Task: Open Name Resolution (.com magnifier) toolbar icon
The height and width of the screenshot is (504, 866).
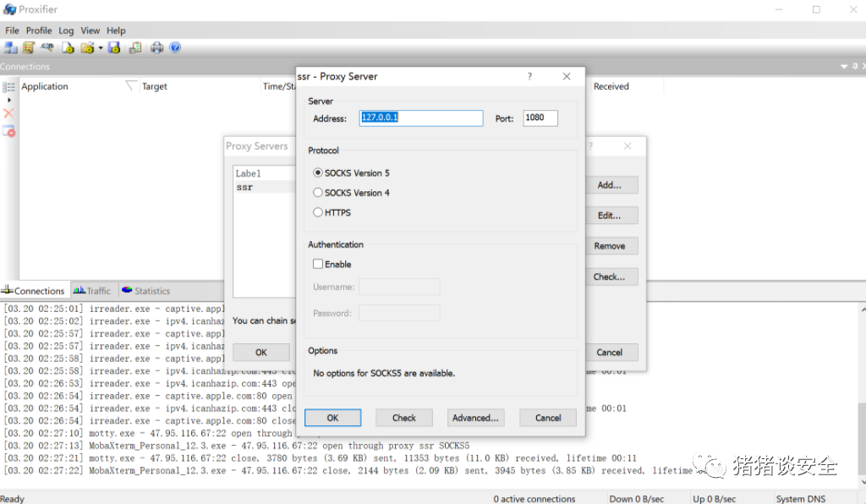Action: pos(47,47)
